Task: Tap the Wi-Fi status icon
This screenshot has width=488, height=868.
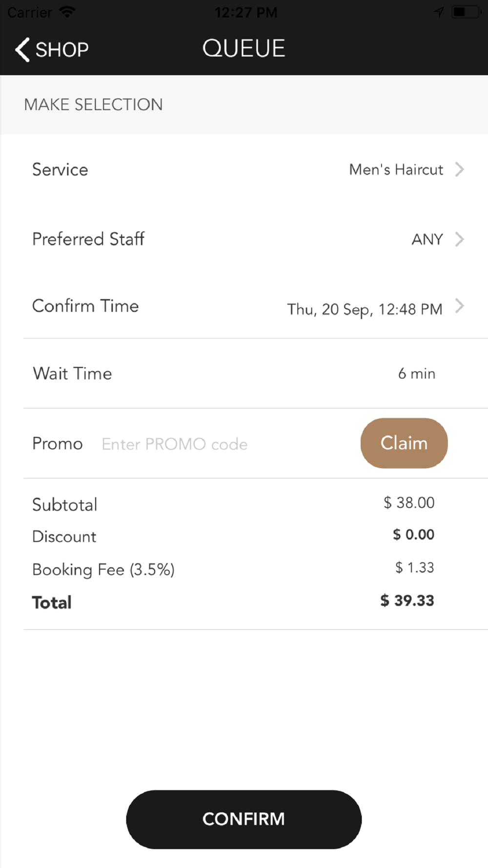Action: [67, 11]
